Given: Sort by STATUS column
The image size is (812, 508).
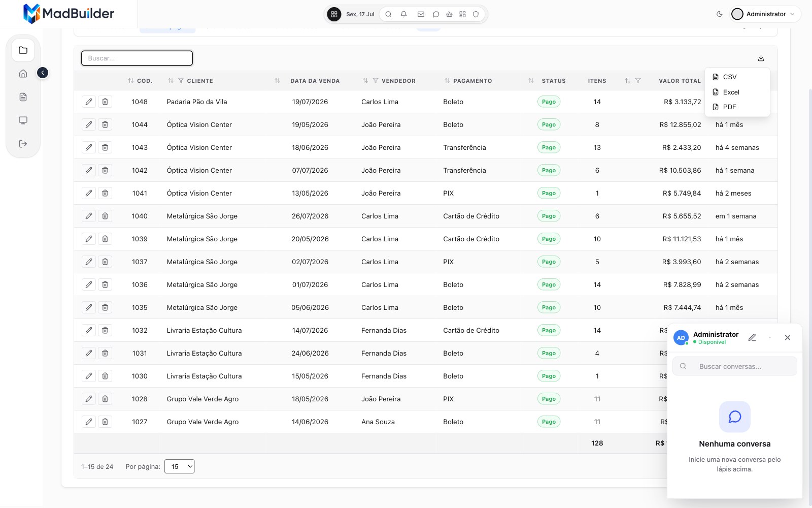Looking at the screenshot, I should coord(531,81).
